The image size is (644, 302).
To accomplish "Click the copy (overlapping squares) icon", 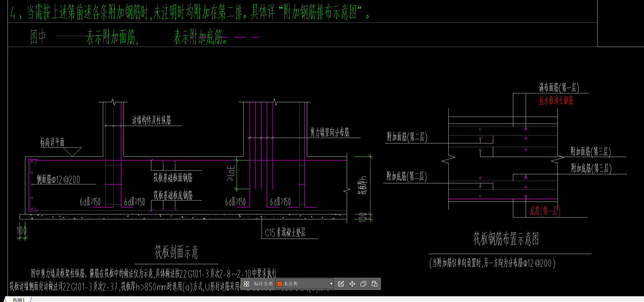I will [363, 284].
